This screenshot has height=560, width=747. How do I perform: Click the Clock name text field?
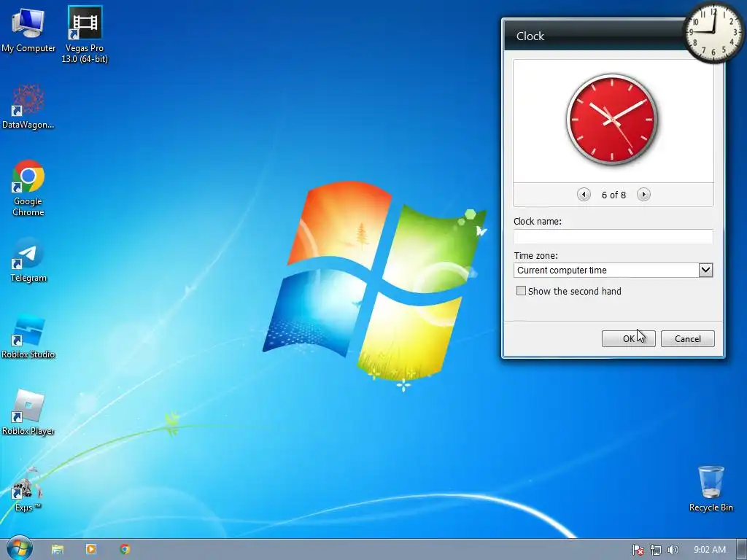coord(613,237)
